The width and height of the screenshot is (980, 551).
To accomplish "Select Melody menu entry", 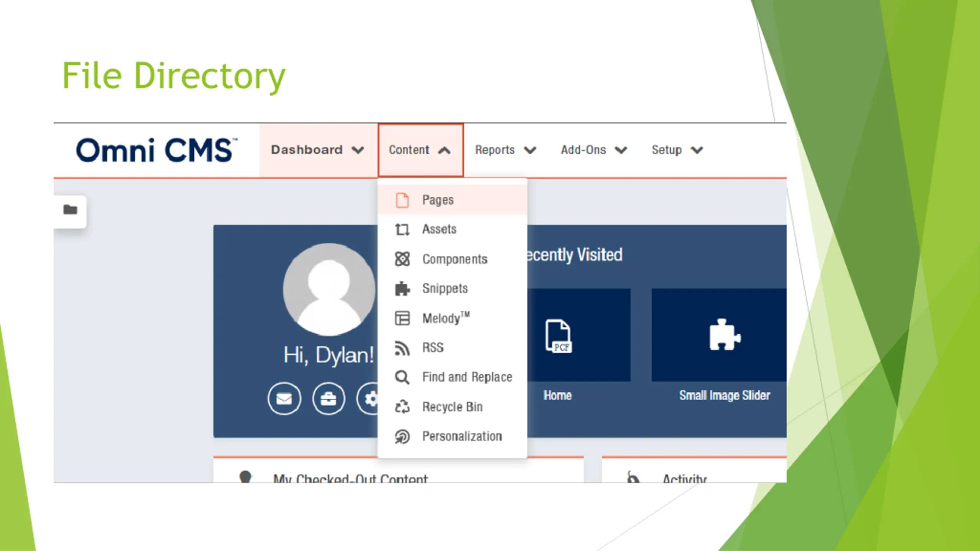I will pyautogui.click(x=452, y=318).
